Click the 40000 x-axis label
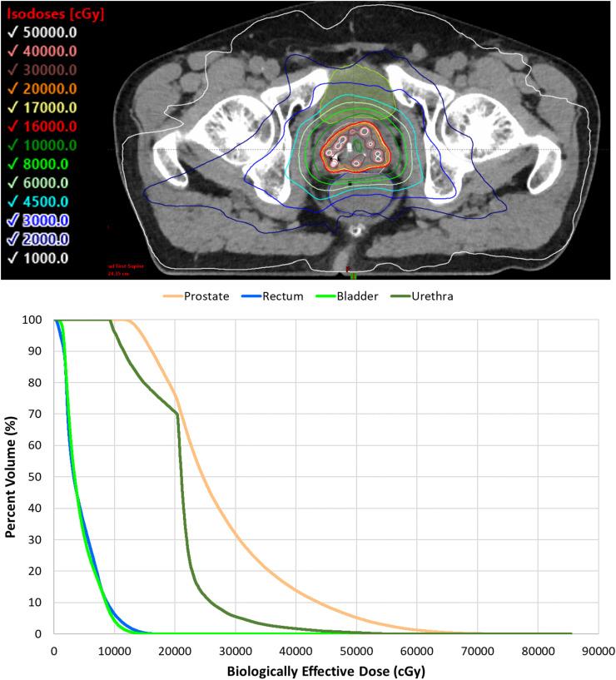The height and width of the screenshot is (680, 616). 296,652
